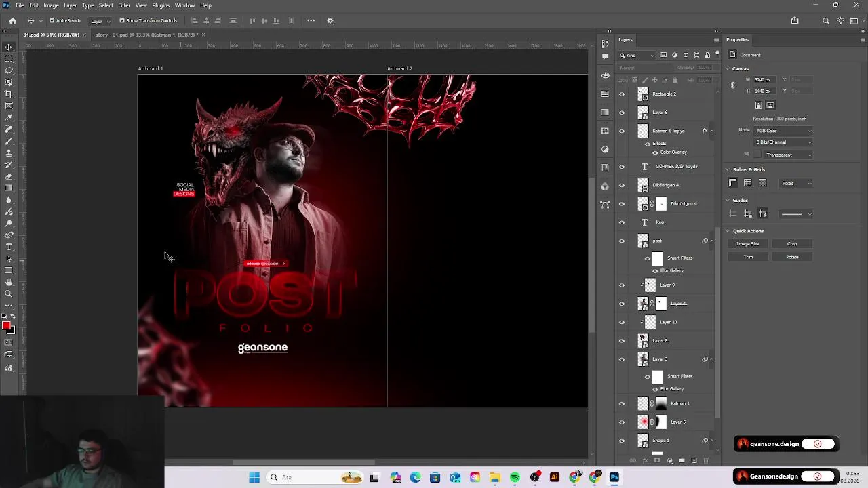Hide the Layer 9 layer

point(621,285)
